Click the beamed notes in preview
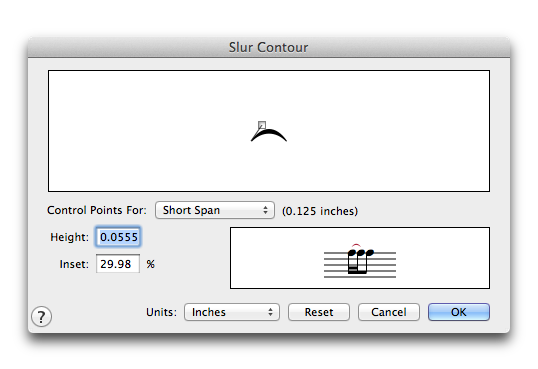This screenshot has height=369, width=538. point(360,261)
